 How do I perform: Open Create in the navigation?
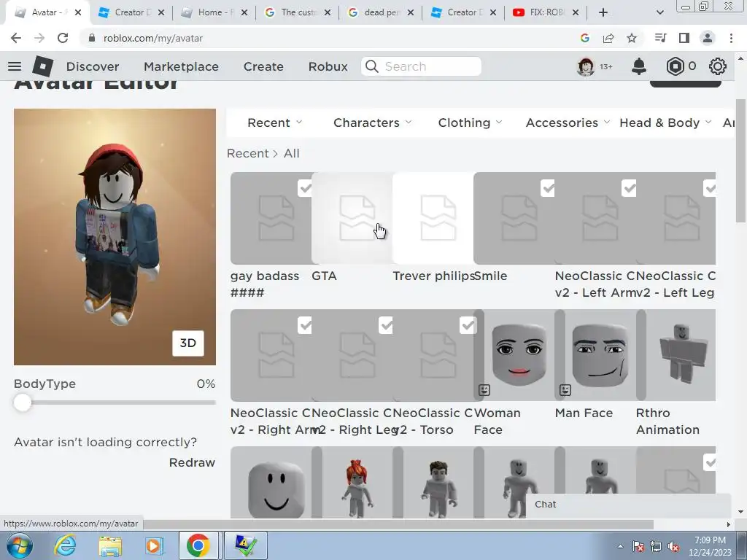[263, 66]
